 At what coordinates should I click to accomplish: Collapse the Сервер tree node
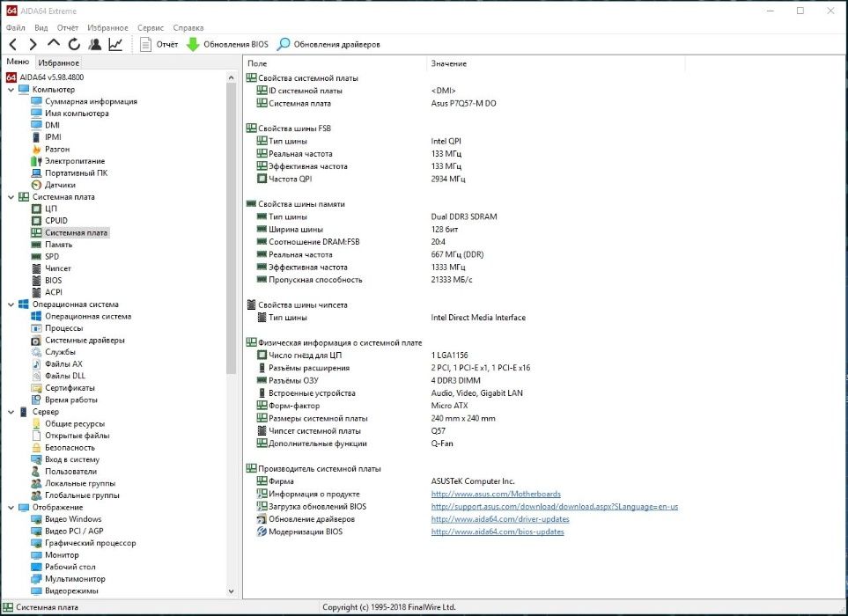11,412
